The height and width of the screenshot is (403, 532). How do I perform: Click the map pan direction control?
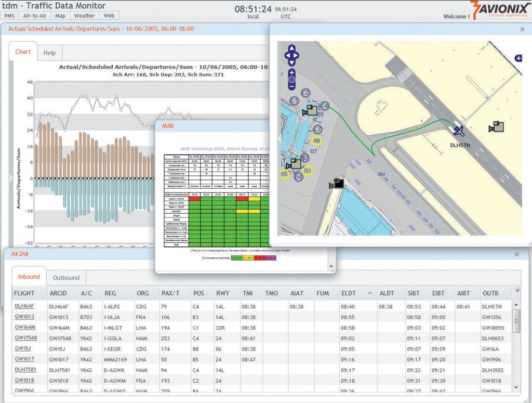coord(291,55)
